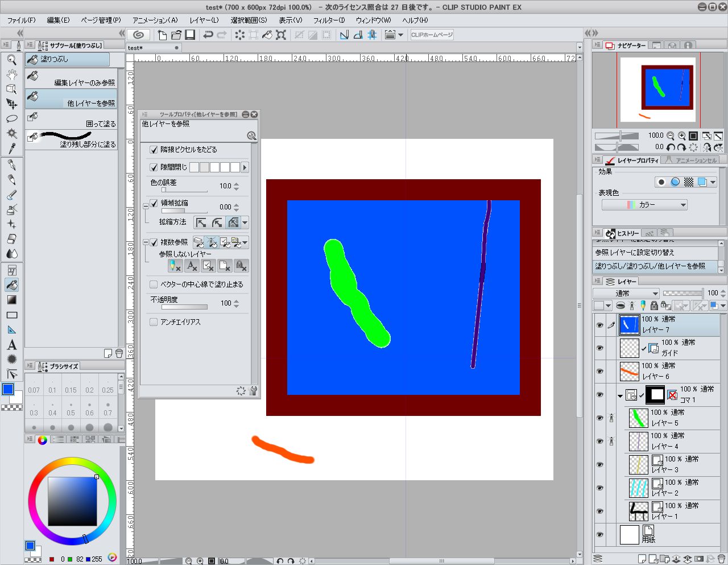Collapse the コマ 1 folder
The height and width of the screenshot is (565, 728).
(620, 395)
